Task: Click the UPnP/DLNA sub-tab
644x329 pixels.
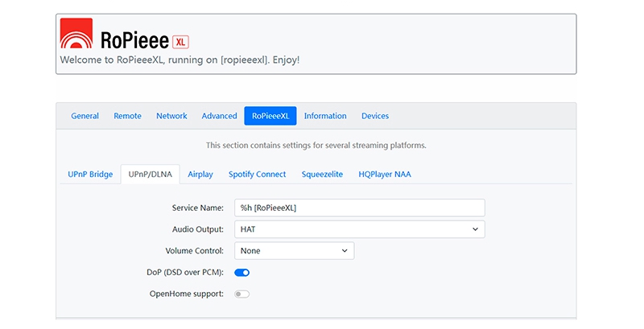Action: (x=150, y=174)
